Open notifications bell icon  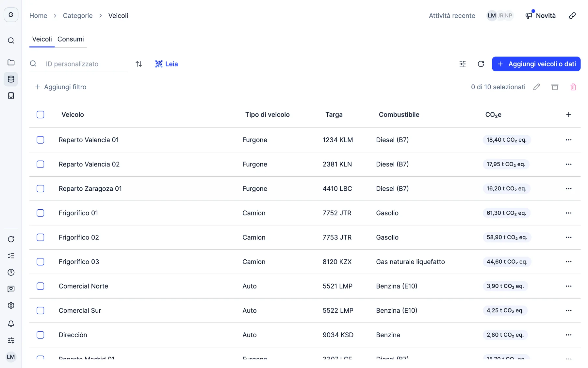[11, 324]
